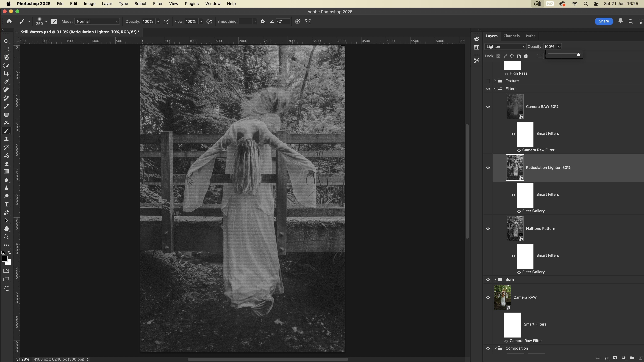Open the Lighten blend mode dropdown

505,47
